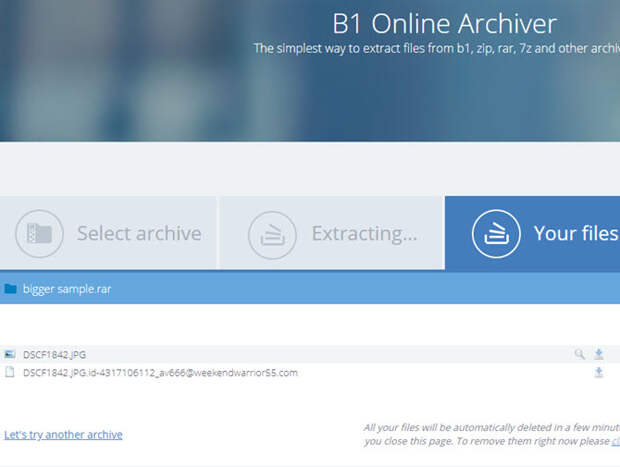The image size is (620, 467).
Task: Click the Let's try another archive link
Action: [63, 435]
